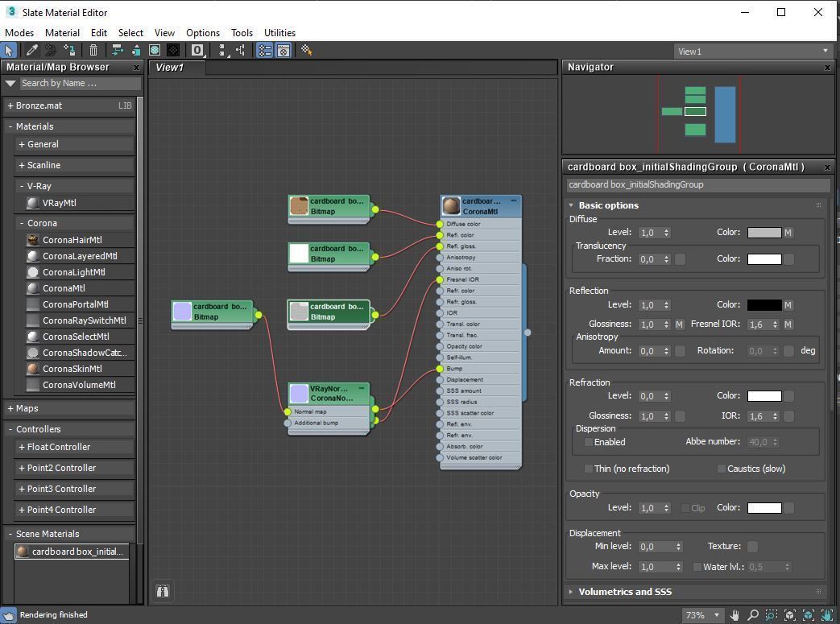Viewport: 840px width, 624px height.
Task: Click the Lay Out Children icon
Action: [x=241, y=51]
